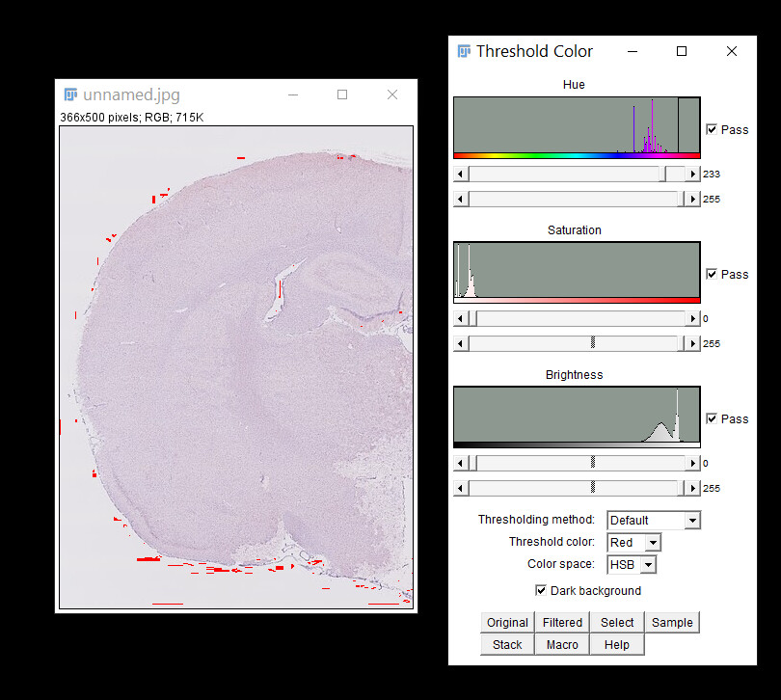Maximize the Threshold Color window
The width and height of the screenshot is (781, 700).
point(682,51)
